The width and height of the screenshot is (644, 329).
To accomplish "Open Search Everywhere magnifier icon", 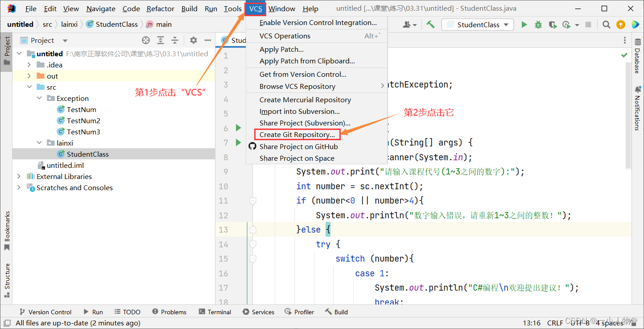I will point(606,25).
